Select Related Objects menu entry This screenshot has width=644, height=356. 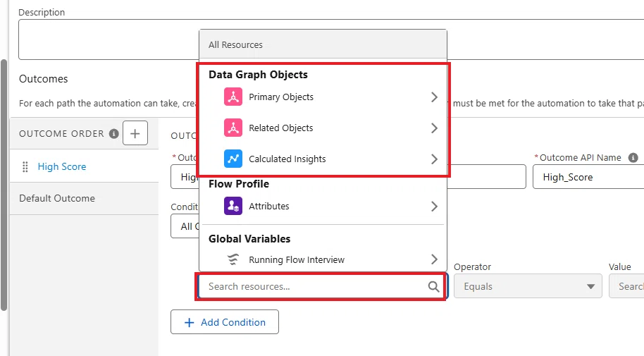point(323,128)
